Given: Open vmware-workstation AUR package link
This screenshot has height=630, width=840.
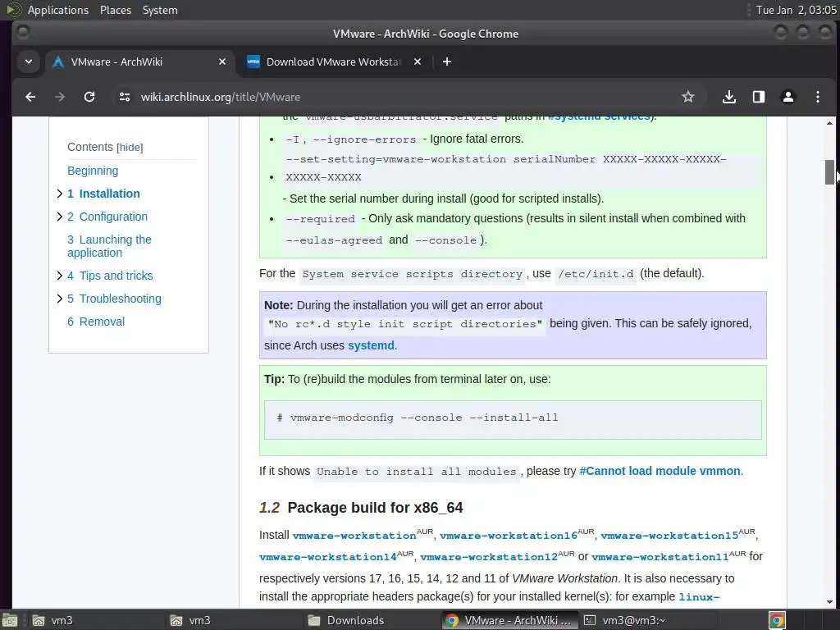Looking at the screenshot, I should (354, 535).
